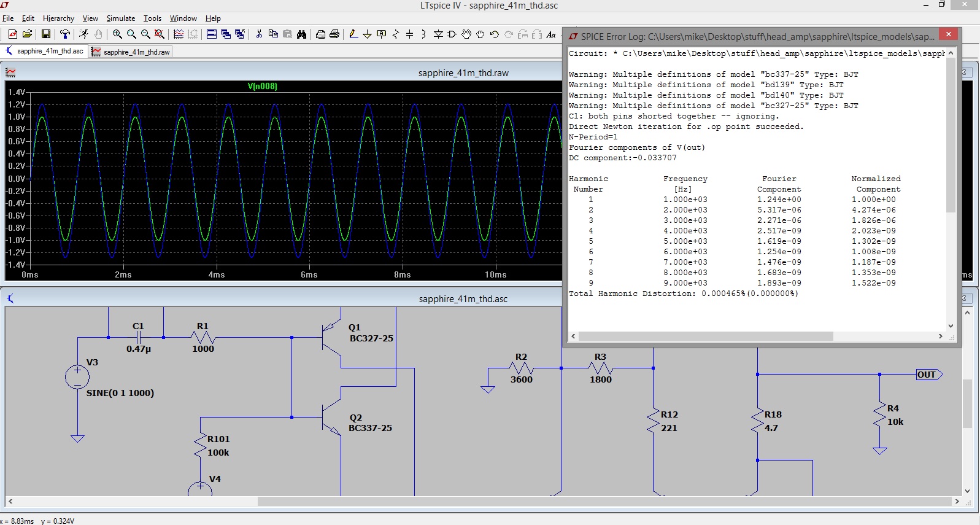Select the Draw Wire pencil tool
Viewport: 980px width, 525px height.
353,34
